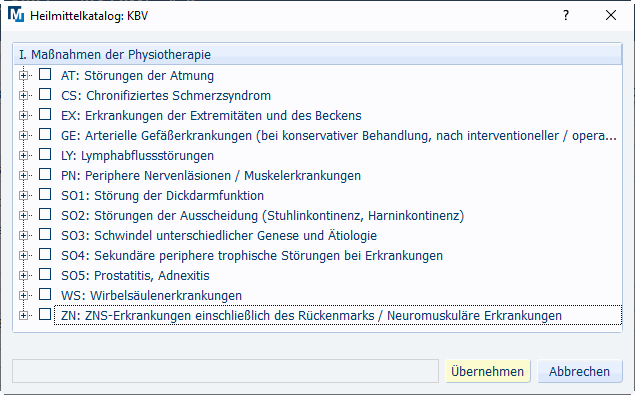Image resolution: width=635 pixels, height=395 pixels.
Task: Check the WS: Wirbelsäulenerkrankungen checkbox
Action: point(45,294)
